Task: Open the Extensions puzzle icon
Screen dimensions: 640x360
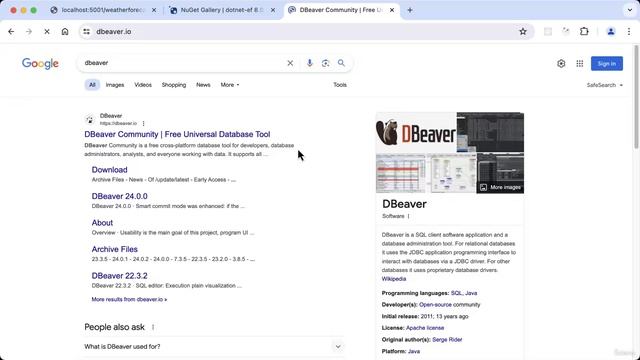Action: (x=584, y=31)
